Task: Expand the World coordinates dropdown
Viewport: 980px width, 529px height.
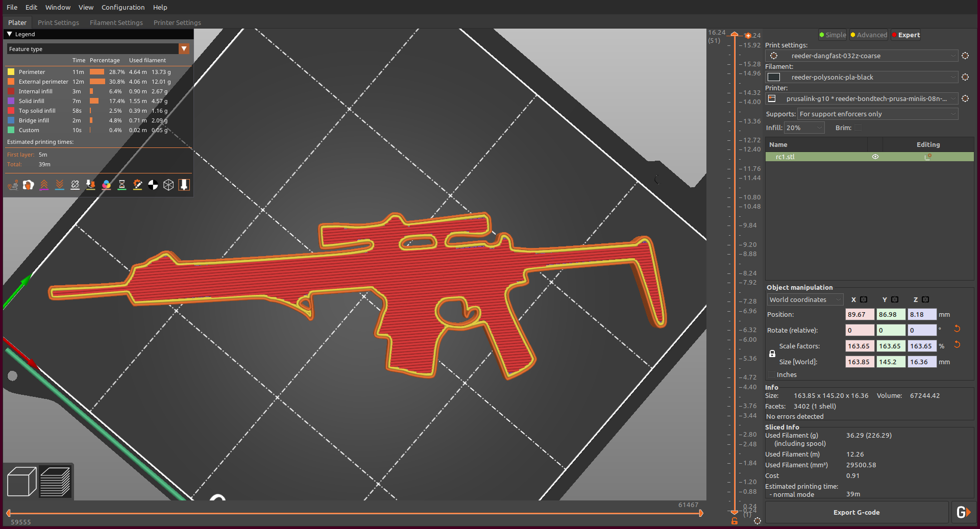Action: click(804, 300)
